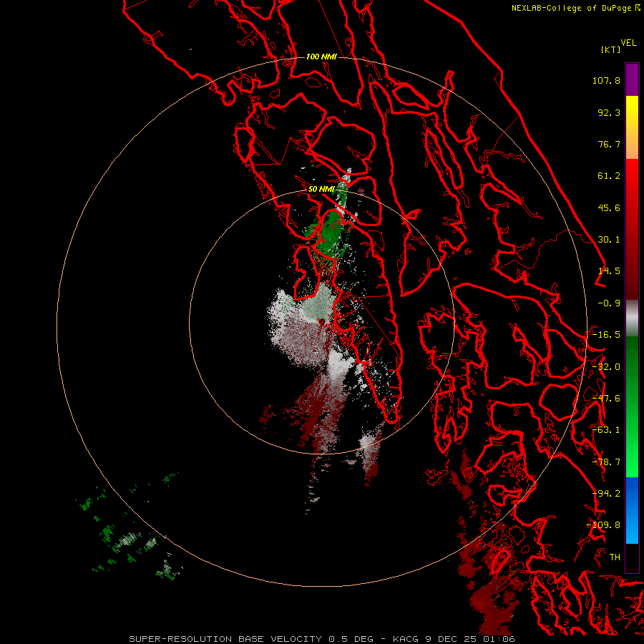The height and width of the screenshot is (644, 644).
Task: Click the 61.2 velocity scale value
Action: (609, 176)
